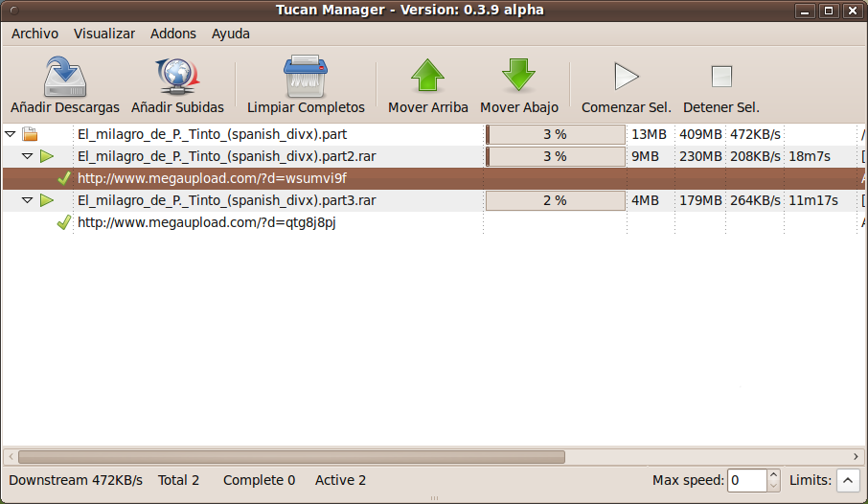
Task: Click the Mover Abajo green down arrow
Action: [518, 76]
